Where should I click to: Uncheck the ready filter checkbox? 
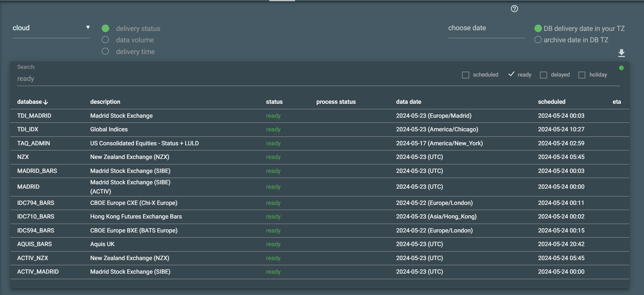pyautogui.click(x=511, y=74)
